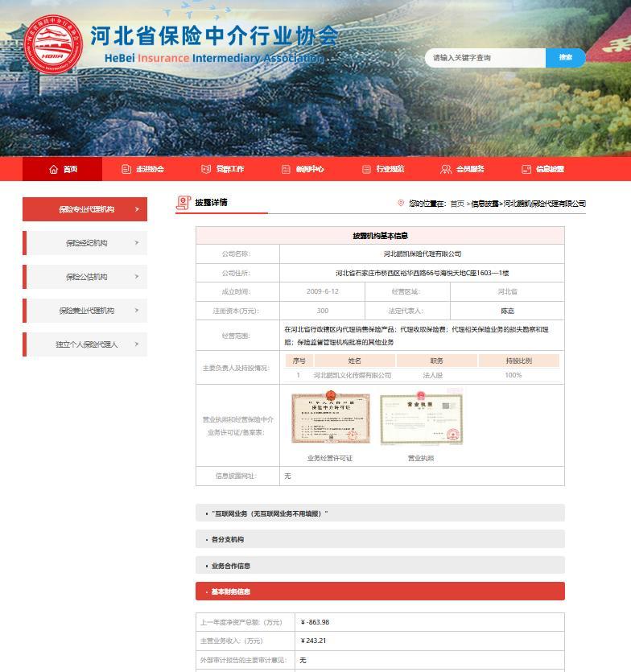Select the company address cell text

423,273
